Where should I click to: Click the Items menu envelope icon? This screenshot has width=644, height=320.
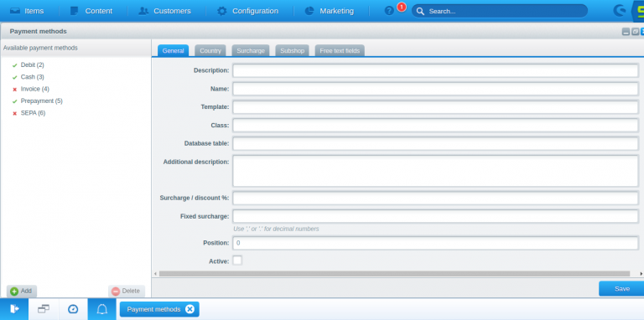(x=15, y=11)
